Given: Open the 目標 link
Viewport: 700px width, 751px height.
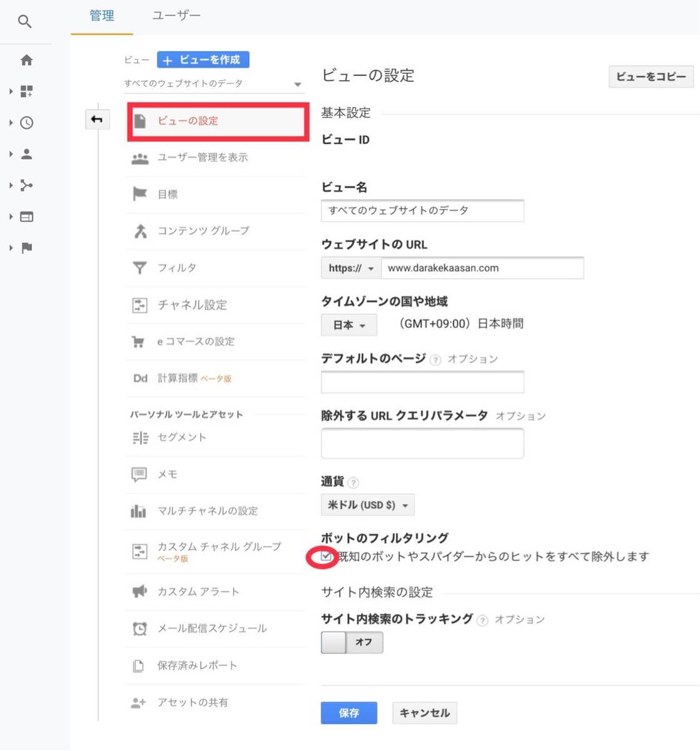Looking at the screenshot, I should coord(168,195).
